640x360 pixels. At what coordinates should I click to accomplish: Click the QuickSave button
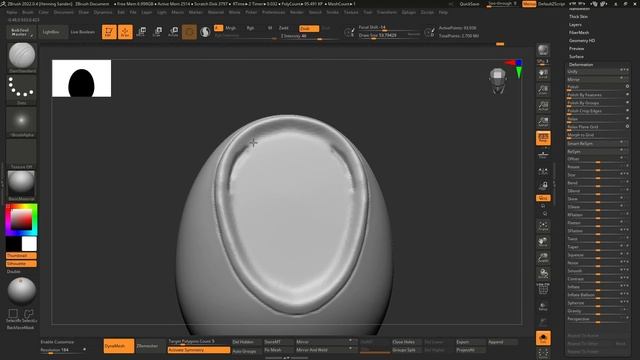469,4
